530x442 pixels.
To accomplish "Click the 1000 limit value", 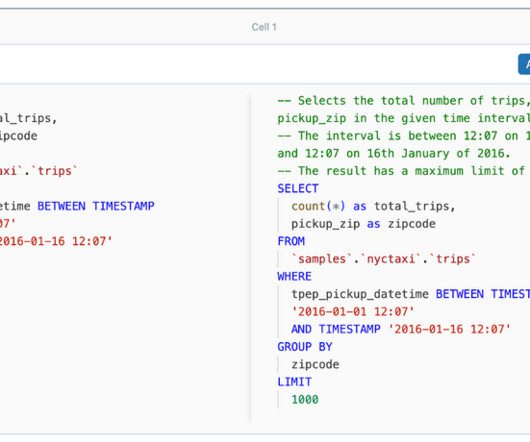I will coord(305,399).
